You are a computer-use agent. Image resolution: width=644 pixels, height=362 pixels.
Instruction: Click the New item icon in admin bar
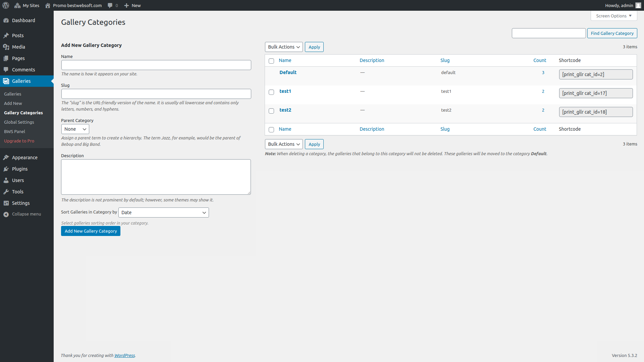coord(126,5)
